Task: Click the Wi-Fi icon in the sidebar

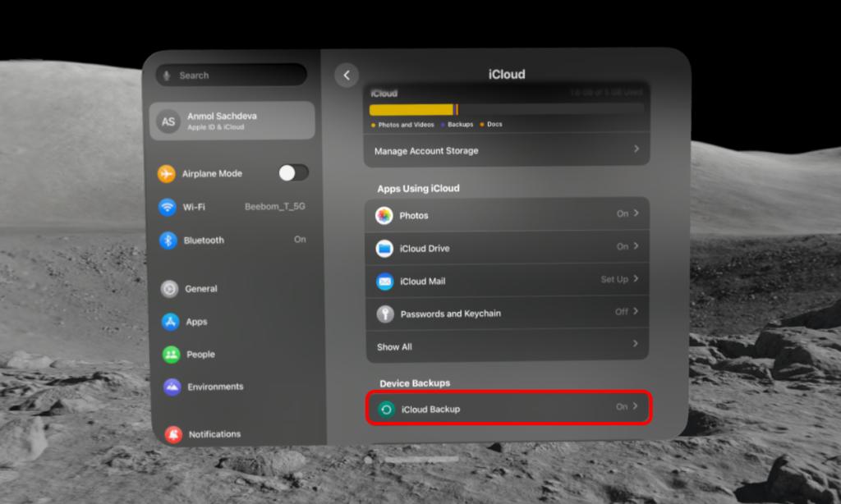Action: point(168,207)
